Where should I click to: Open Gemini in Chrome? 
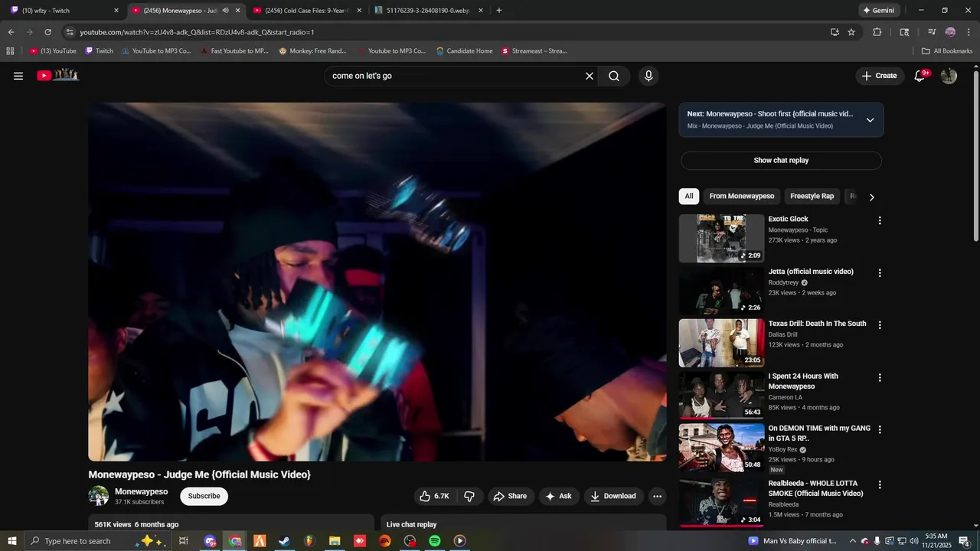click(878, 11)
